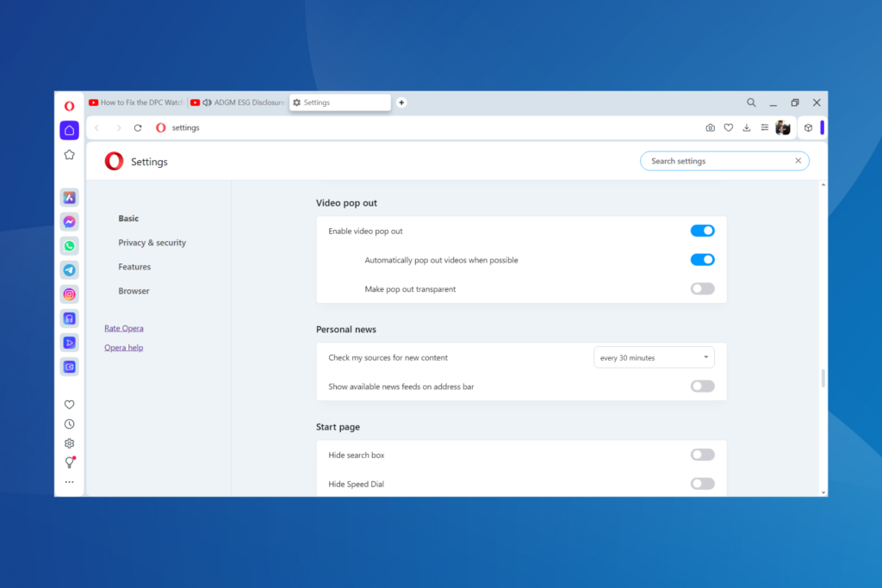
Task: Open the lightbulb tips icon in sidebar
Action: click(70, 462)
